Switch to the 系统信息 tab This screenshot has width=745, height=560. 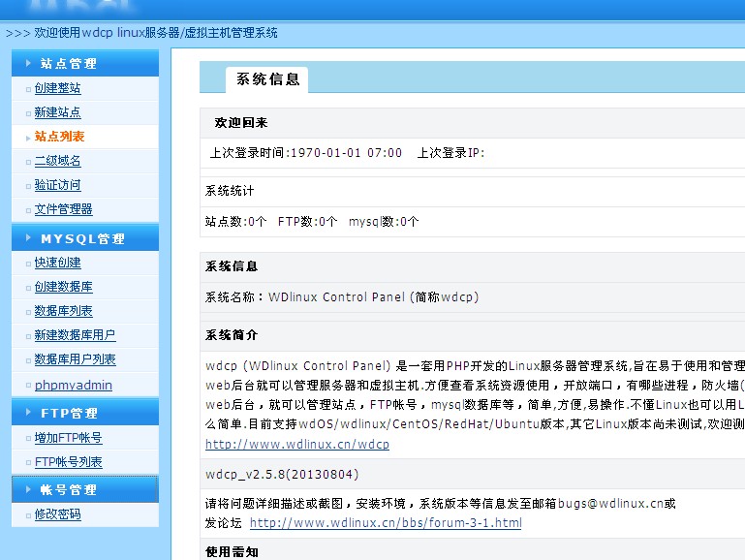pos(267,79)
